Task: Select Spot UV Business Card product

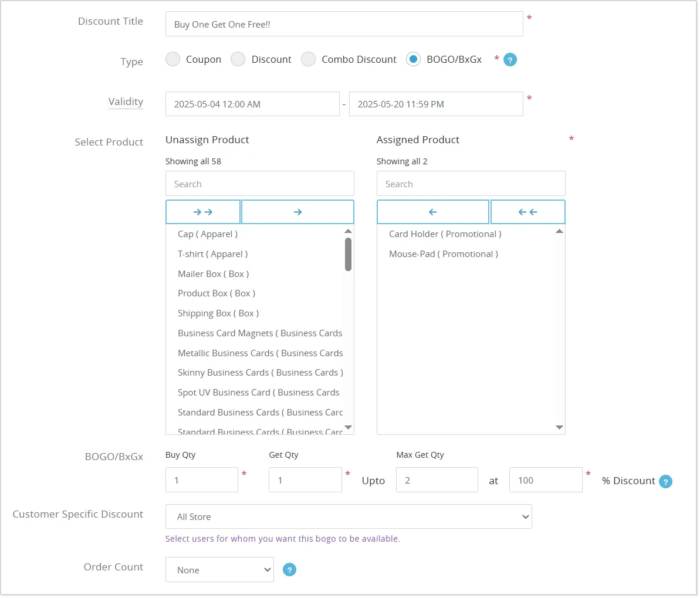Action: click(260, 393)
